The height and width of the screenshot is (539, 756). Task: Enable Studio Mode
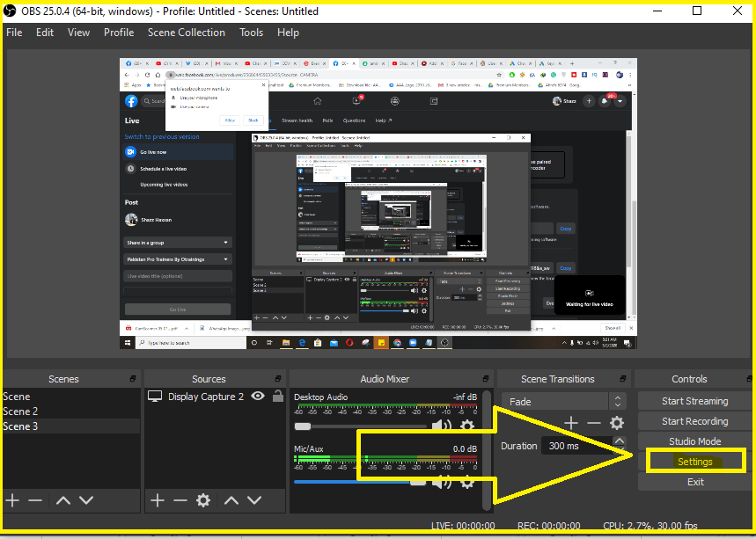tap(694, 441)
